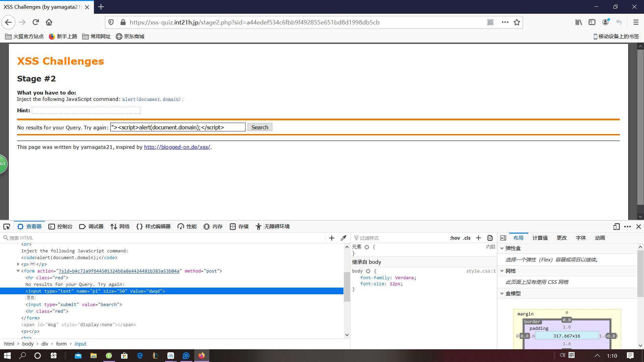Switch to the 布局 Layout tab

click(519, 238)
